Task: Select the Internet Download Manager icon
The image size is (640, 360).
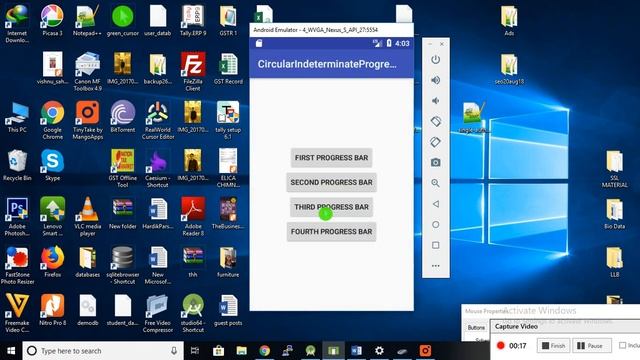Action: 17,24
